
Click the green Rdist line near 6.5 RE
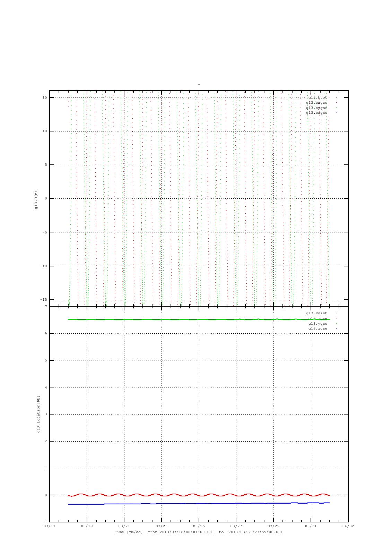pyautogui.click(x=199, y=319)
